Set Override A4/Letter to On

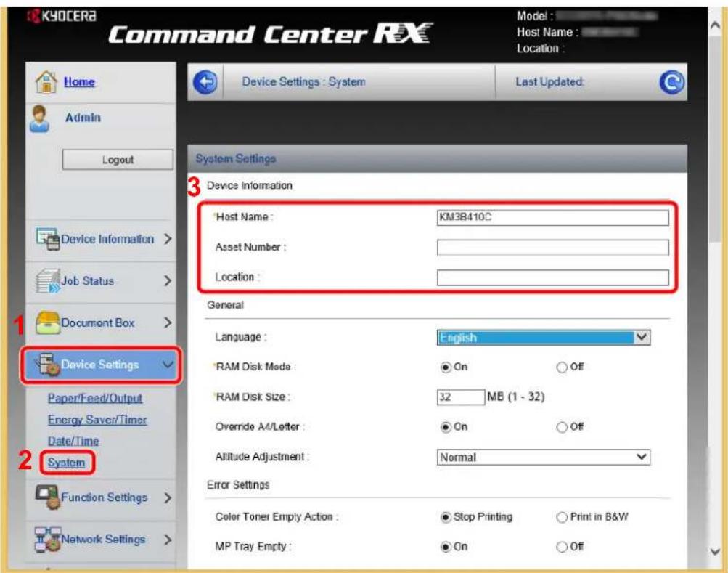[x=445, y=427]
